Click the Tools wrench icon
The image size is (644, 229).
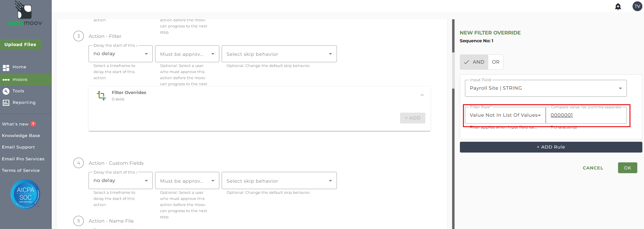(6, 91)
